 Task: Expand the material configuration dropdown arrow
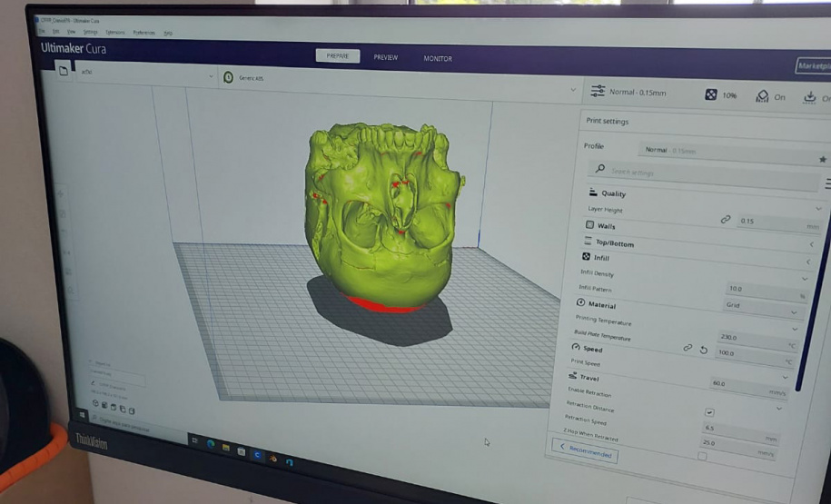573,90
